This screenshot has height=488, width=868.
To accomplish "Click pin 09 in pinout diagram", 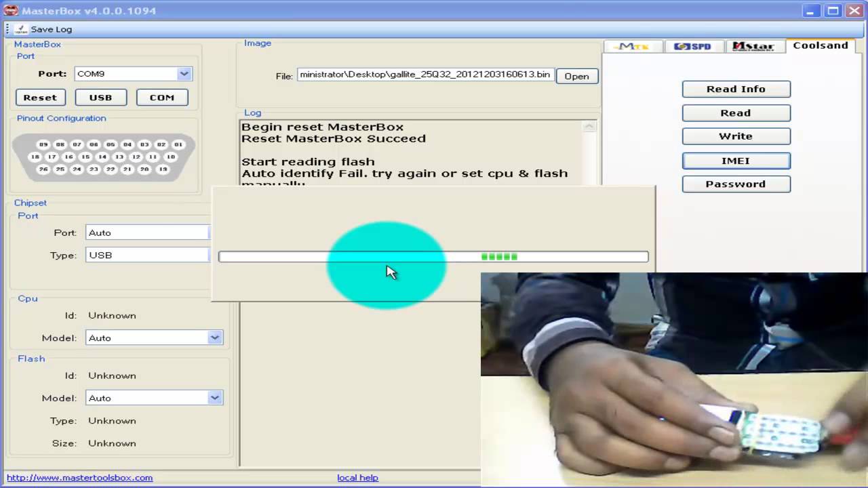I will point(43,144).
